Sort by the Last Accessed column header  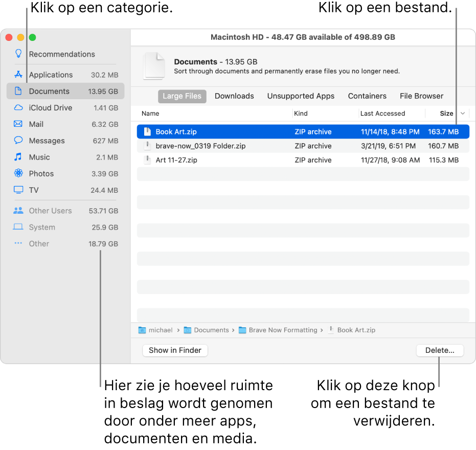(382, 113)
